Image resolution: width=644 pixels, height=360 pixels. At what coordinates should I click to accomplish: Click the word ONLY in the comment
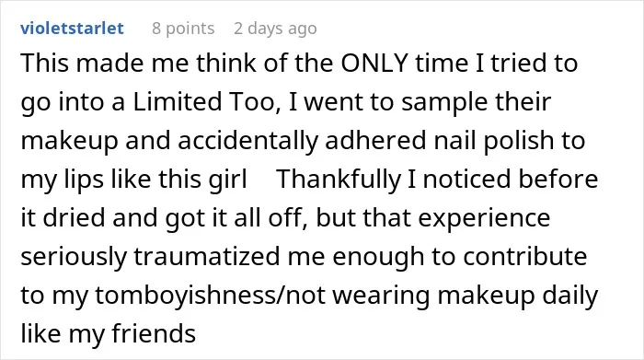[374, 64]
